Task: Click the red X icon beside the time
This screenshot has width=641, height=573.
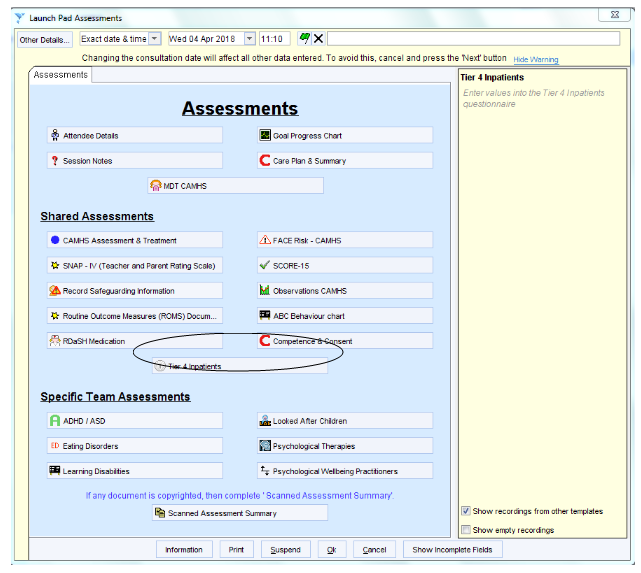Action: pyautogui.click(x=318, y=39)
